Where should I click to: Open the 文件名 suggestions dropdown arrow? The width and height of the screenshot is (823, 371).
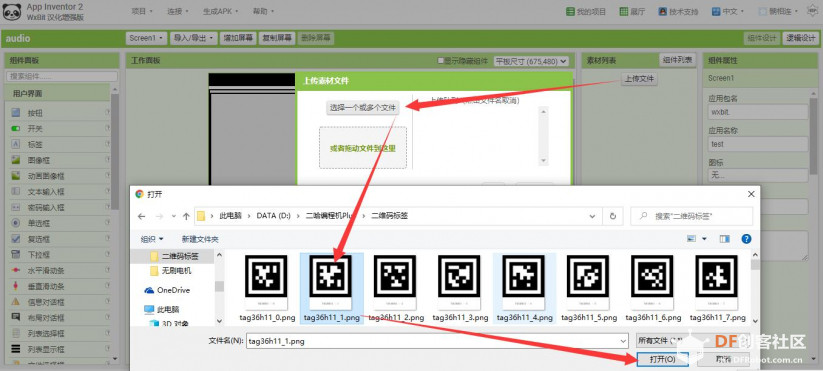(623, 341)
